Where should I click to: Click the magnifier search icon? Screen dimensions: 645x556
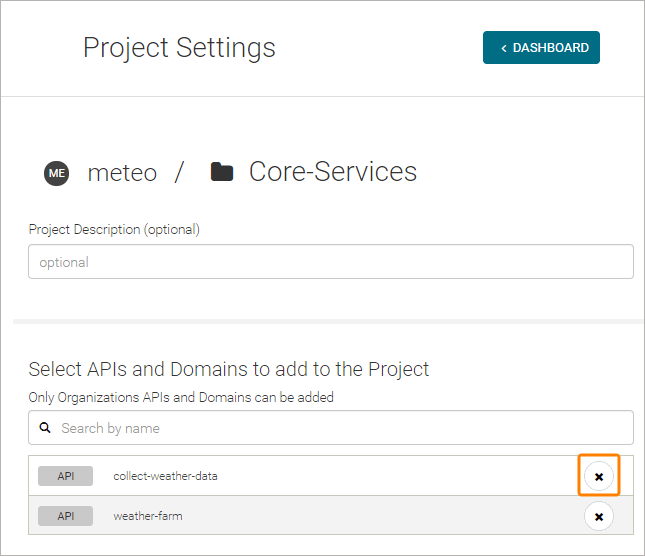pyautogui.click(x=45, y=428)
